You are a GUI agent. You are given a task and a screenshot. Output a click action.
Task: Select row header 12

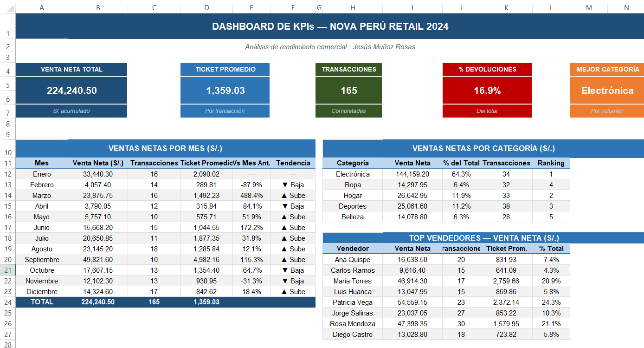pos(8,174)
